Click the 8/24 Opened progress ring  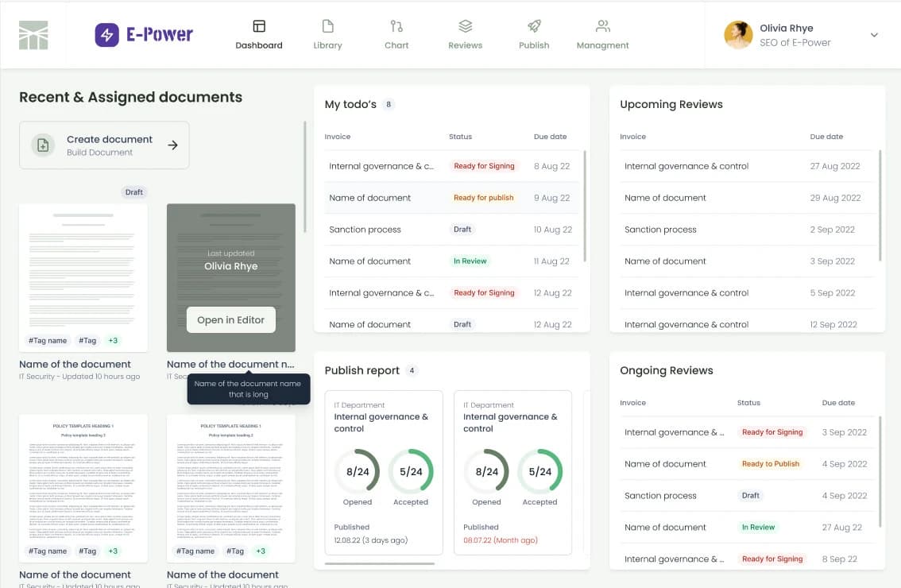pos(357,471)
